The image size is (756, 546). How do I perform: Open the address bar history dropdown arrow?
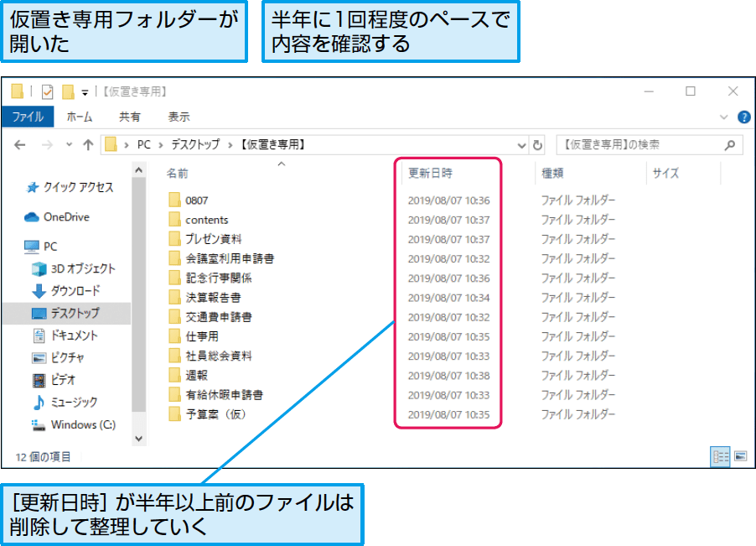[x=521, y=144]
